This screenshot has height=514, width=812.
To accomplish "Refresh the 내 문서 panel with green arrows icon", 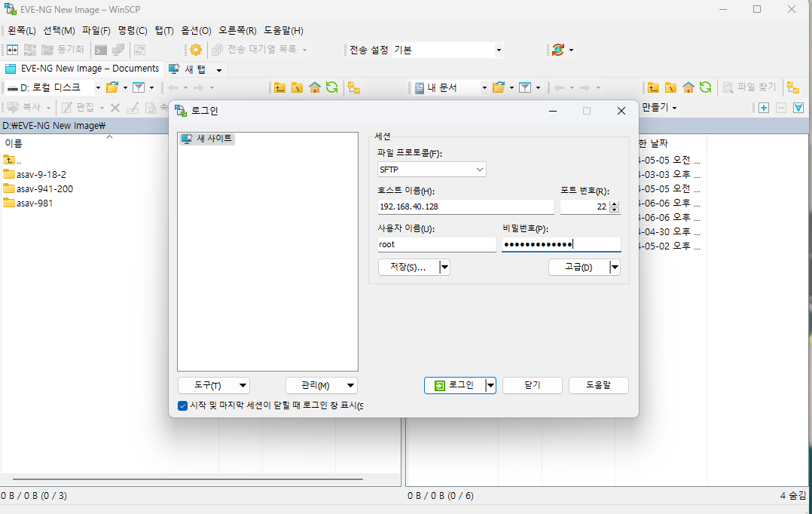I will [705, 87].
